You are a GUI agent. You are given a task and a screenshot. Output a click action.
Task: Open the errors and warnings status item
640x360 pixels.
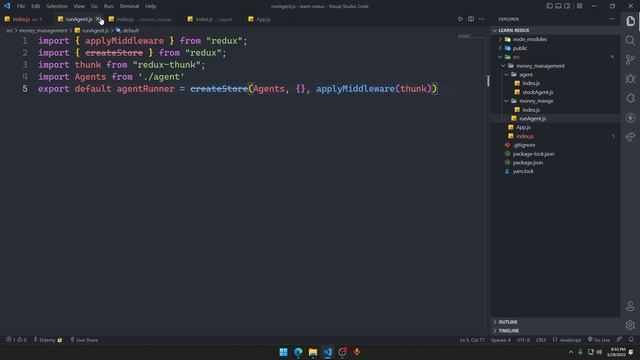tap(16, 340)
